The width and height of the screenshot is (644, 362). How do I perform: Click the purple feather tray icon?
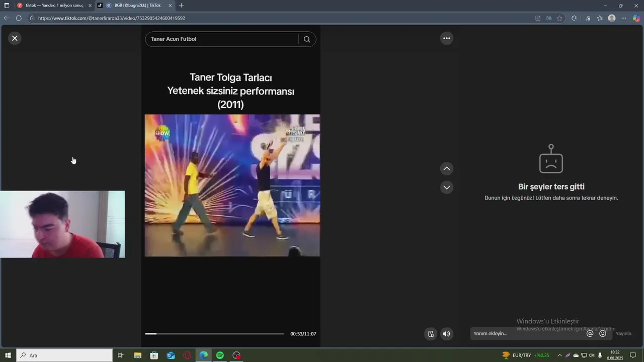(568, 355)
